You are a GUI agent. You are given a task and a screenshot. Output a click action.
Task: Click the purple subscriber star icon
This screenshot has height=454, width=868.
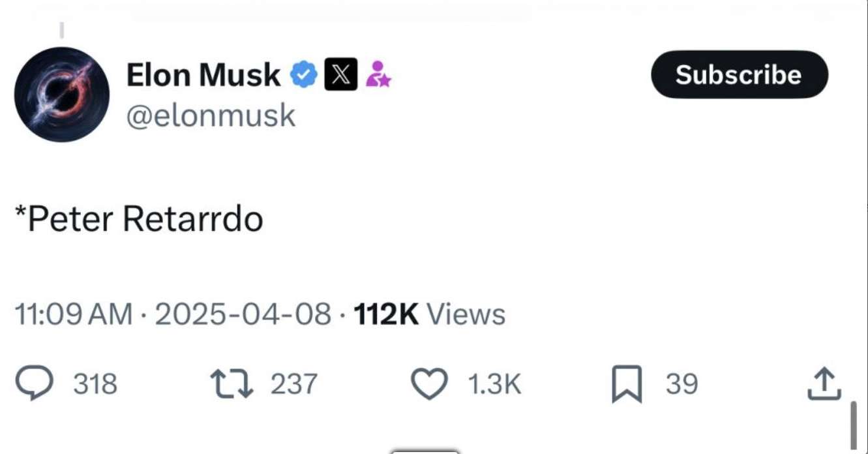point(378,74)
